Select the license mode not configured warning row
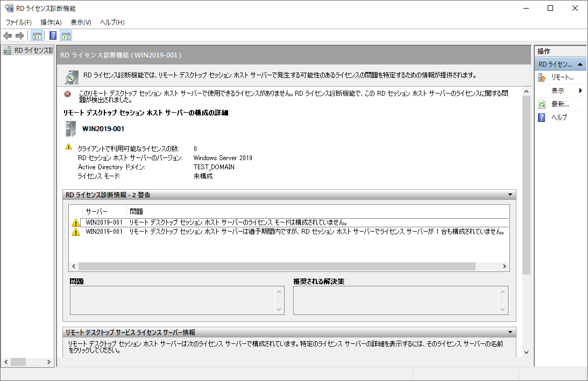The height and width of the screenshot is (381, 588). [x=289, y=222]
